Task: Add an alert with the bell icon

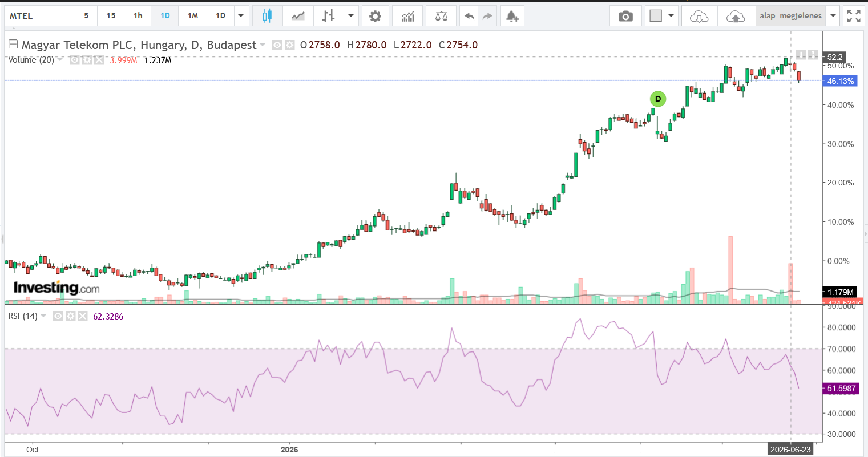Action: tap(512, 16)
